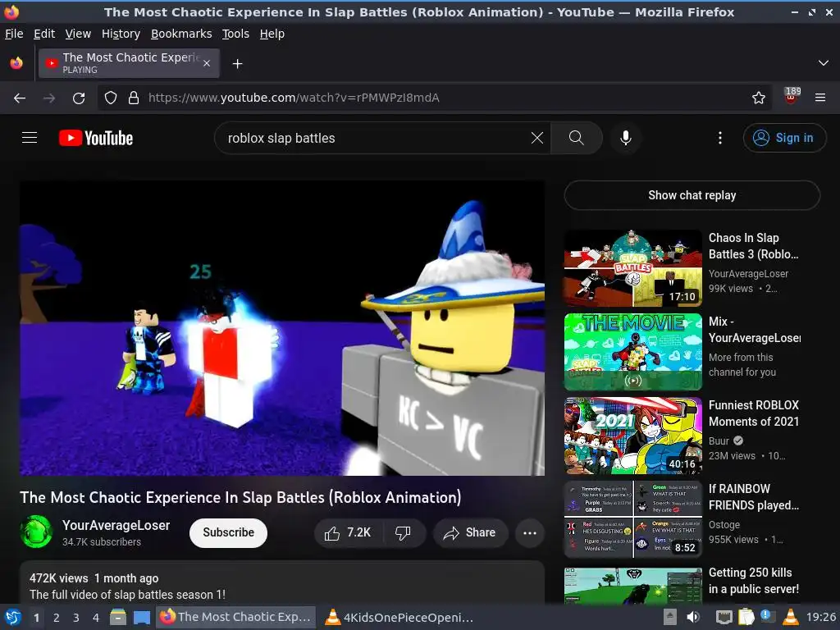Screen dimensions: 840x630
Task: Subscribe to YourAverageLoser
Action: tap(228, 532)
